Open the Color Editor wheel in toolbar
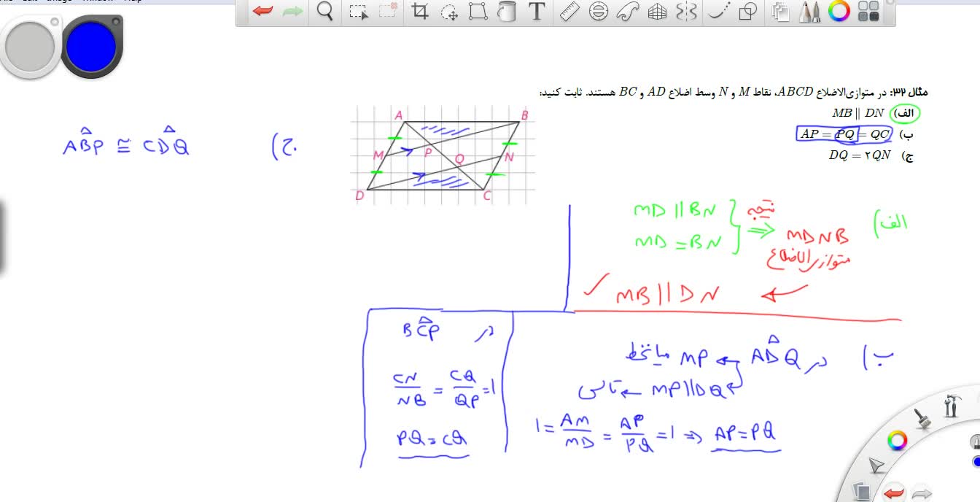Viewport: 980px width, 502px height. (839, 11)
